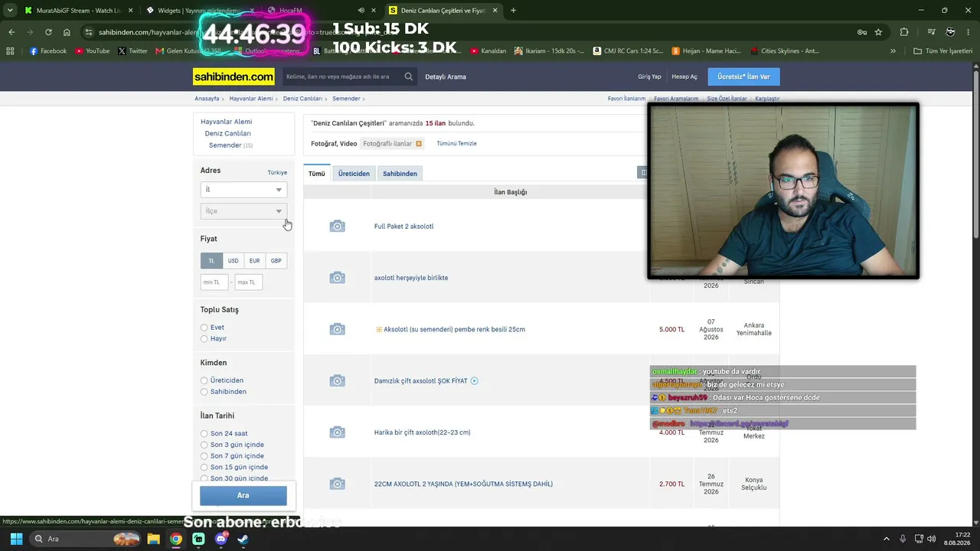Open camera thumbnail for Full Paket 2 aksolotl
Image resolution: width=980 pixels, height=551 pixels.
[x=337, y=227]
